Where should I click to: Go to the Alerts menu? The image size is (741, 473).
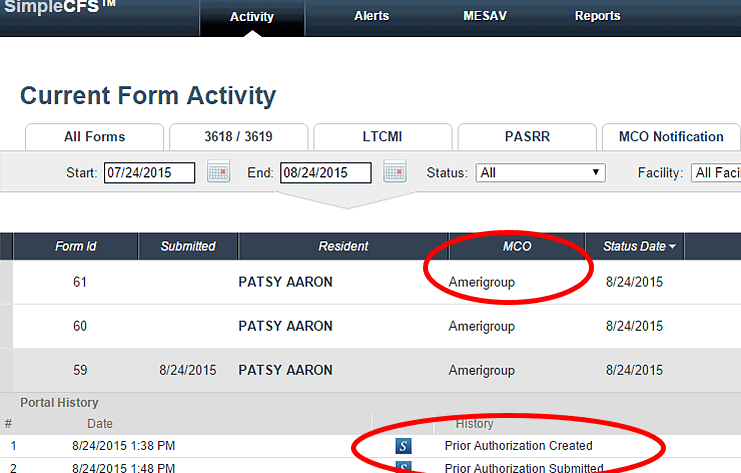371,16
